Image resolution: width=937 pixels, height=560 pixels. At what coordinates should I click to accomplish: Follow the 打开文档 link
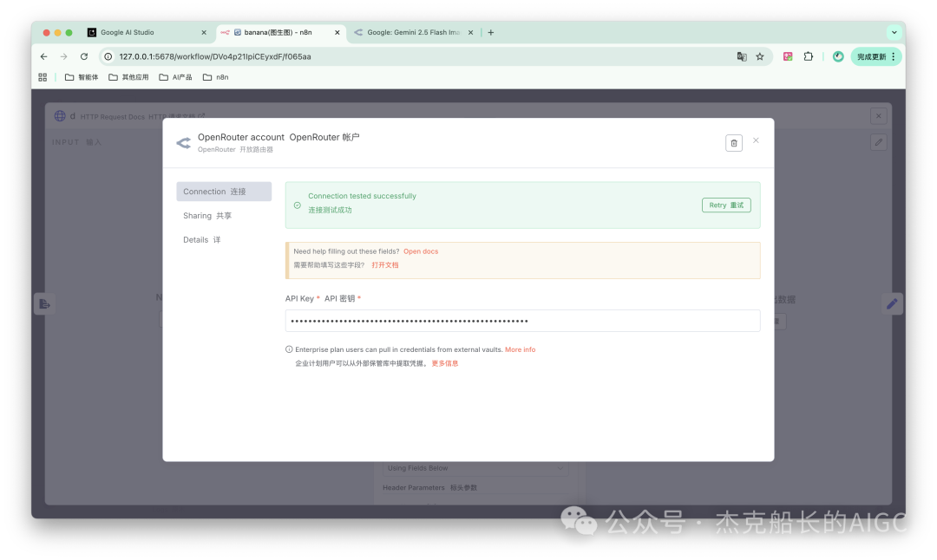click(385, 265)
